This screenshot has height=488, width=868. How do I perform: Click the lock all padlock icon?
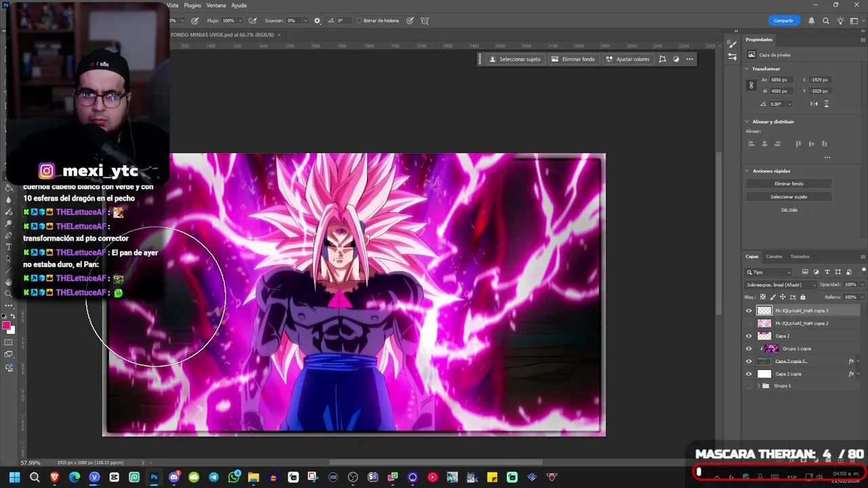(x=803, y=297)
